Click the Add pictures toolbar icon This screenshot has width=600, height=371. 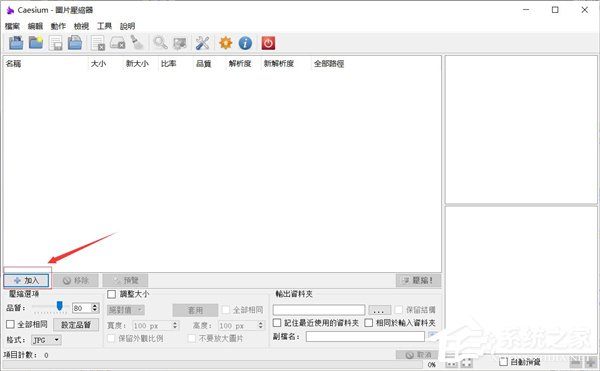tap(16, 42)
